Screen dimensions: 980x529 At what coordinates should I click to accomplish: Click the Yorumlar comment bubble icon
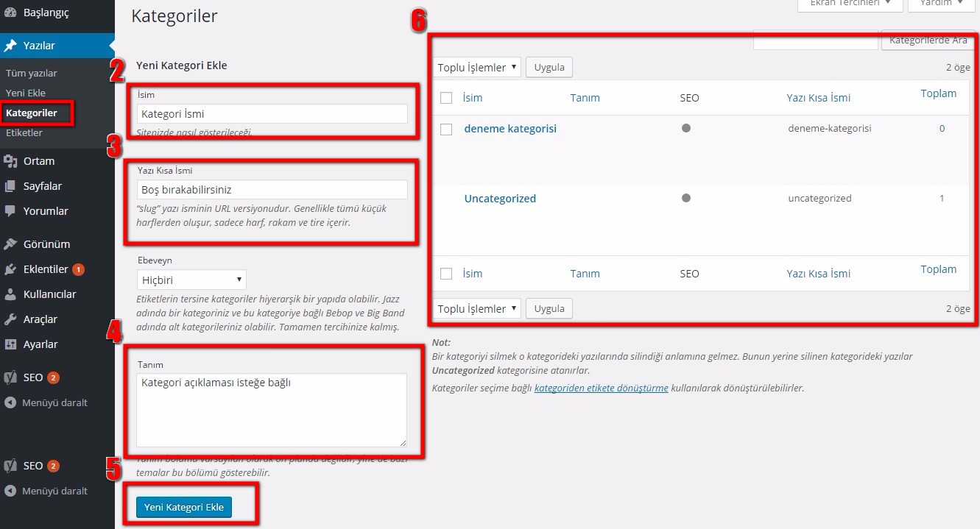tap(10, 210)
